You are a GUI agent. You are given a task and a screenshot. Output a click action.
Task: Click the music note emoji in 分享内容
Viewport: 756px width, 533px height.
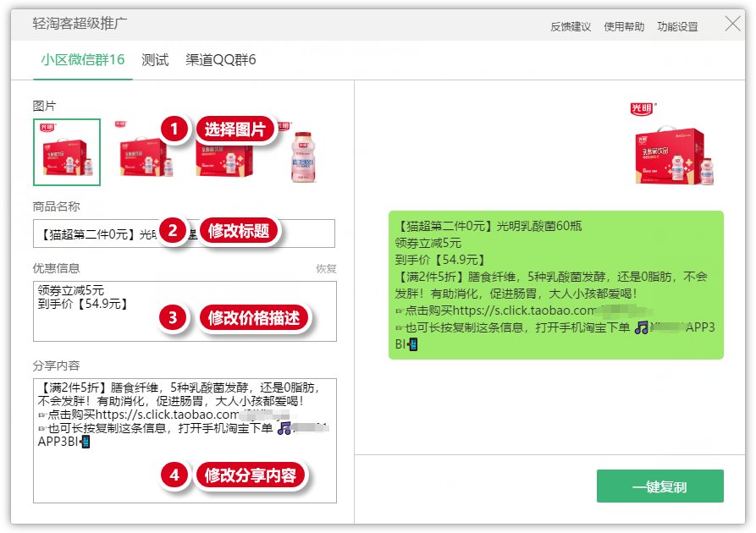click(x=285, y=428)
